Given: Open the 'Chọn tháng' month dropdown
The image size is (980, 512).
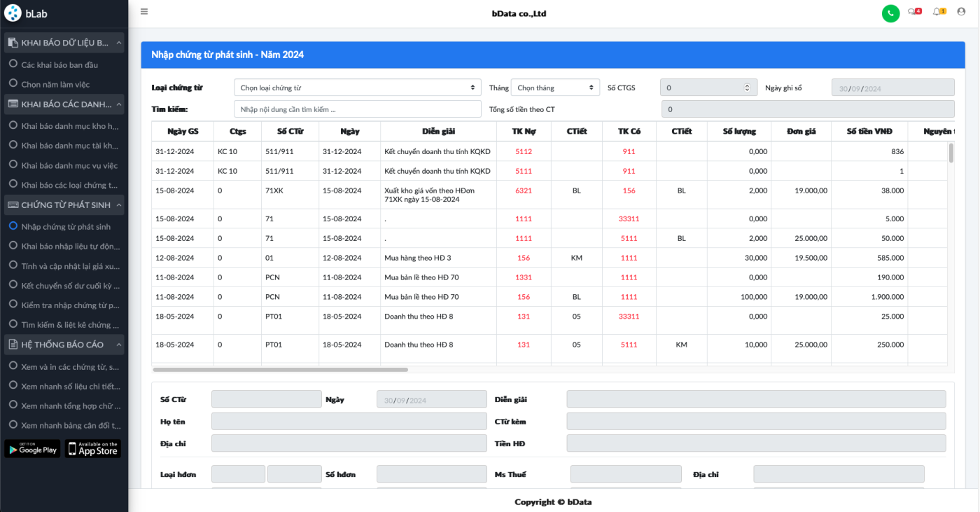Looking at the screenshot, I should (x=555, y=88).
